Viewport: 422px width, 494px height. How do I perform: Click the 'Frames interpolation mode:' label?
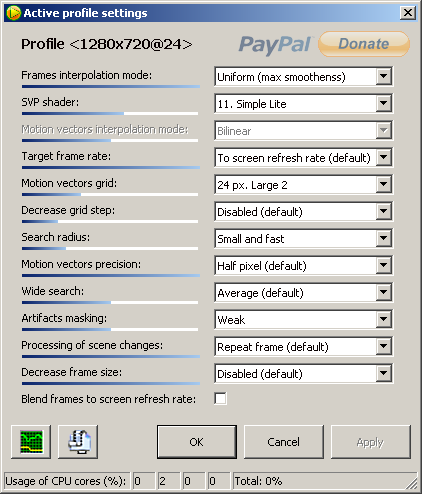(87, 75)
